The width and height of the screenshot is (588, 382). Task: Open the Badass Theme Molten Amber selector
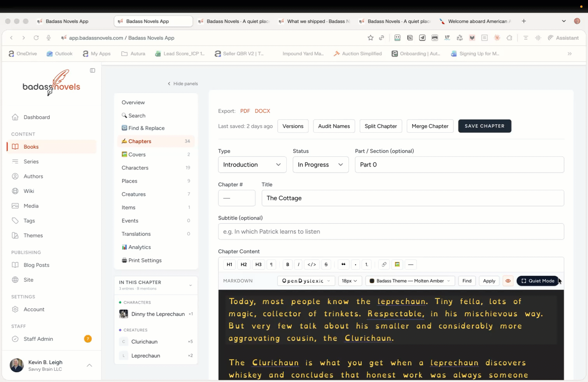[x=410, y=281]
